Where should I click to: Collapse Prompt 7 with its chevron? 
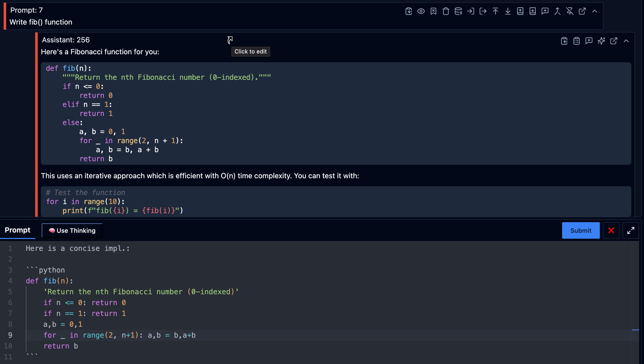pos(594,11)
